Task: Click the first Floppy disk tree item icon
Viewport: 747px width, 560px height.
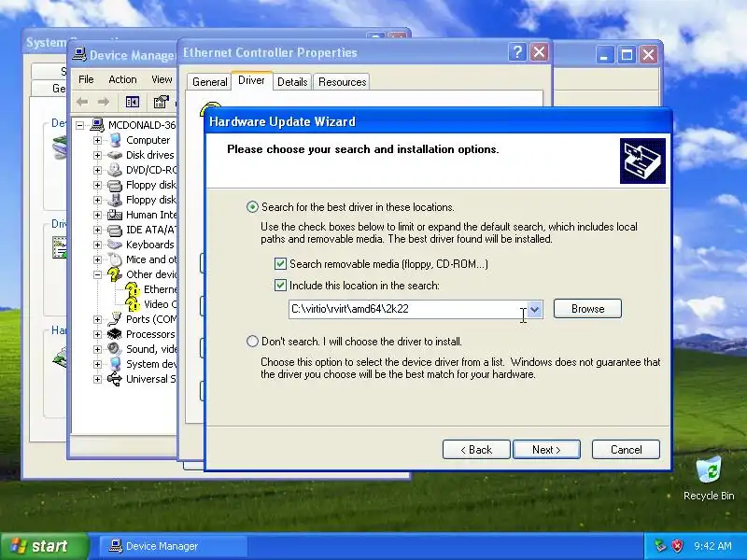Action: tap(115, 185)
